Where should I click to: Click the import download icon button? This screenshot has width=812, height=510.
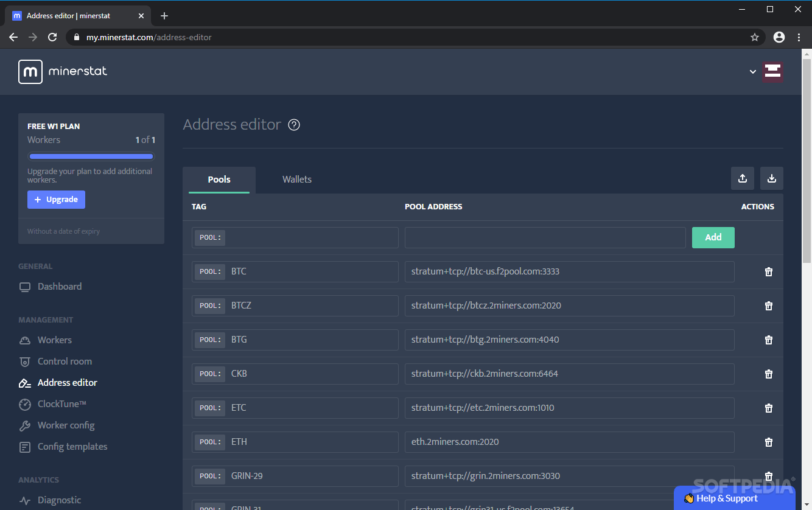772,178
